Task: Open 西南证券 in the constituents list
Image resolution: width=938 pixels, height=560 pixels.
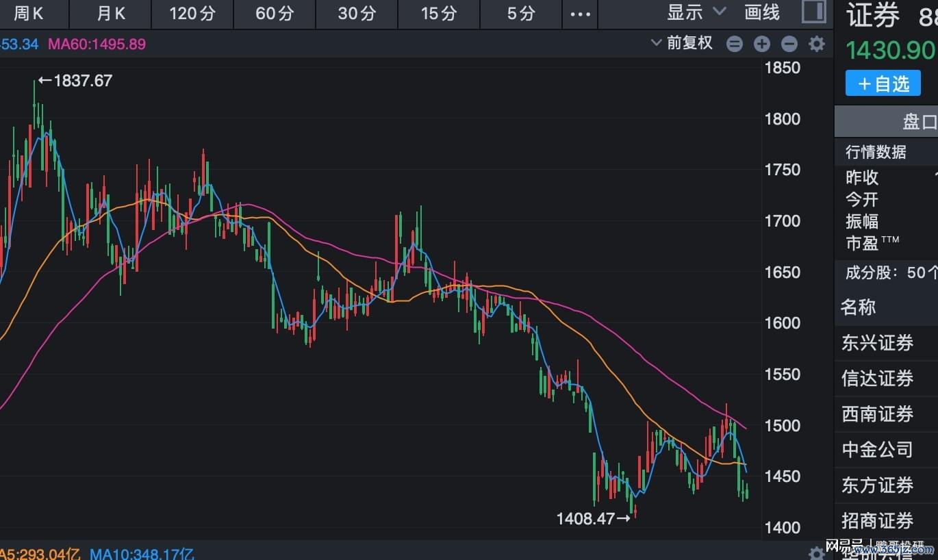Action: [877, 414]
